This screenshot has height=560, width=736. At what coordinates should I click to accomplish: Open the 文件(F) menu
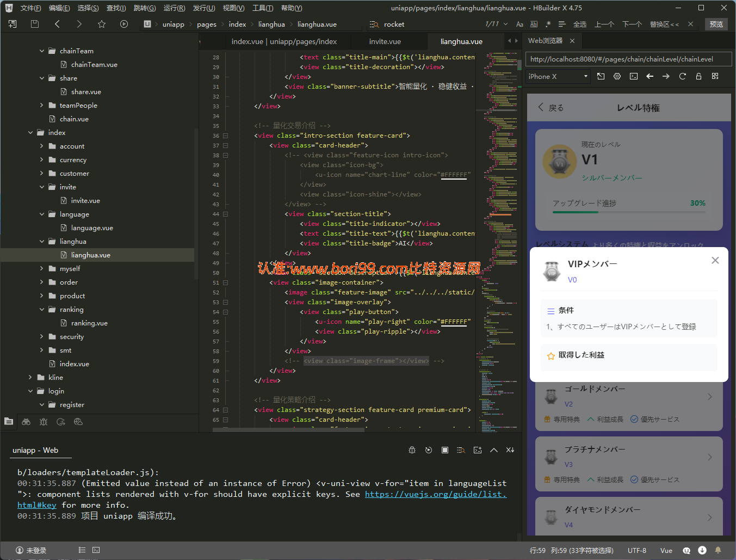30,8
